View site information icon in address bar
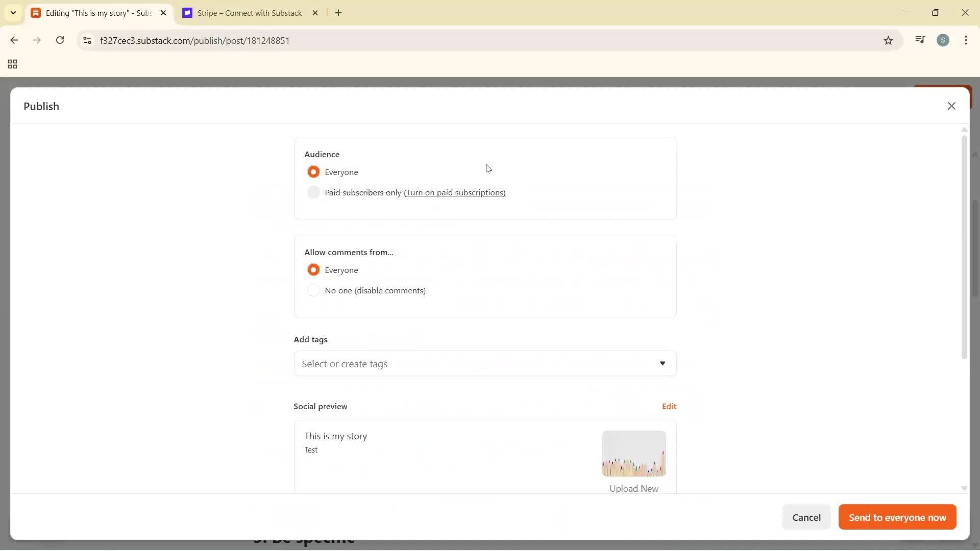Screen dimensions: 980x551 coord(87,41)
